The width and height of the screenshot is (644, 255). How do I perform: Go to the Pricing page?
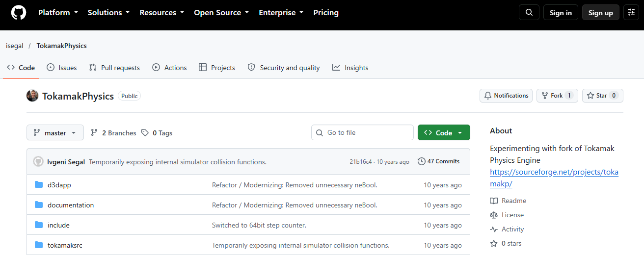coord(326,13)
